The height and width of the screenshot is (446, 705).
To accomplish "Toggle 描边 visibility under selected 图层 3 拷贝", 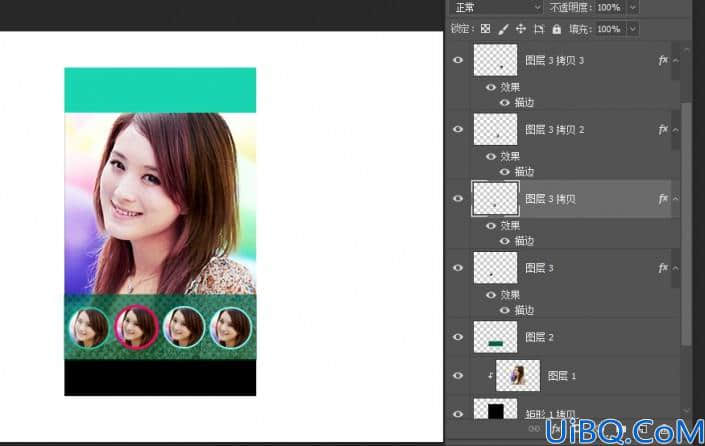I will (x=504, y=241).
